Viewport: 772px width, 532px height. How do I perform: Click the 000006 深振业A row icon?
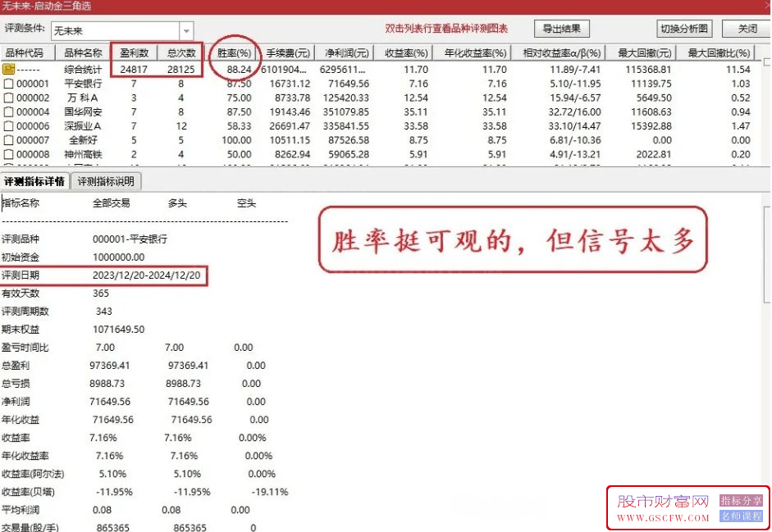click(x=8, y=126)
